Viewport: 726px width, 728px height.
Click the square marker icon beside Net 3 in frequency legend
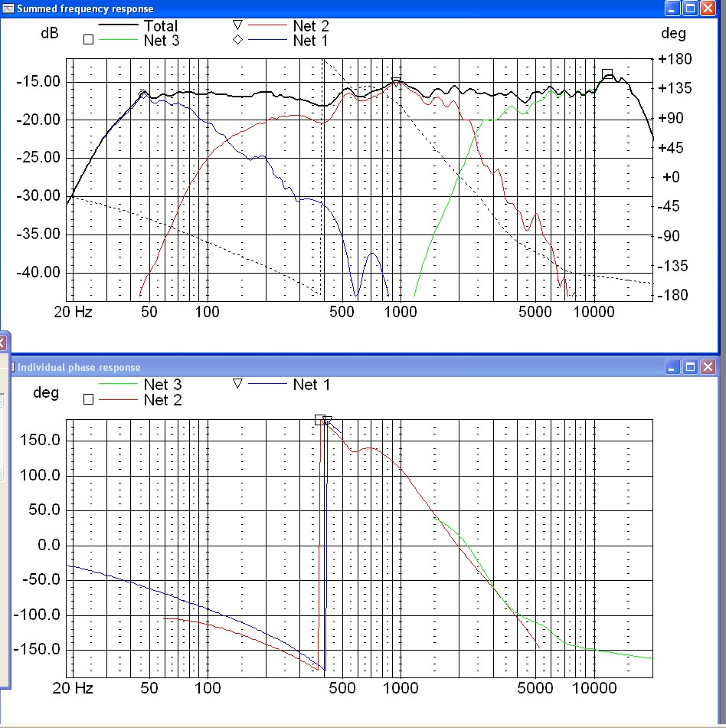coord(88,40)
